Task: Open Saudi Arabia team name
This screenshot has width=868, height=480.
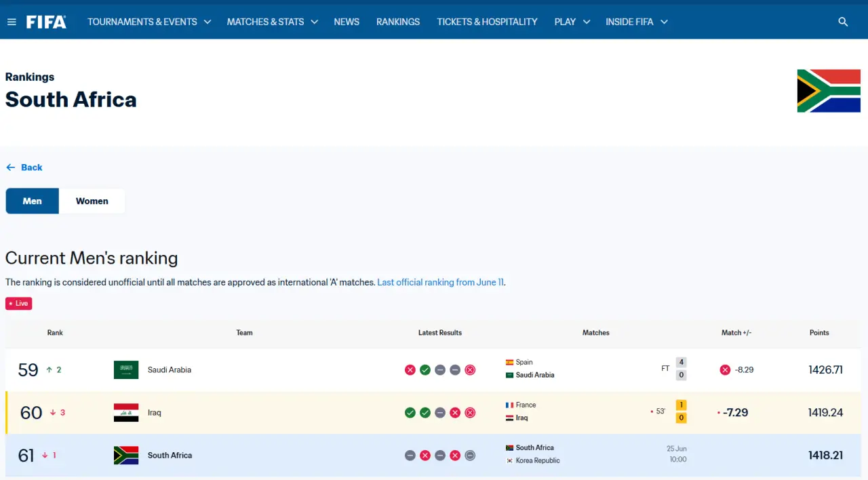Action: [170, 369]
